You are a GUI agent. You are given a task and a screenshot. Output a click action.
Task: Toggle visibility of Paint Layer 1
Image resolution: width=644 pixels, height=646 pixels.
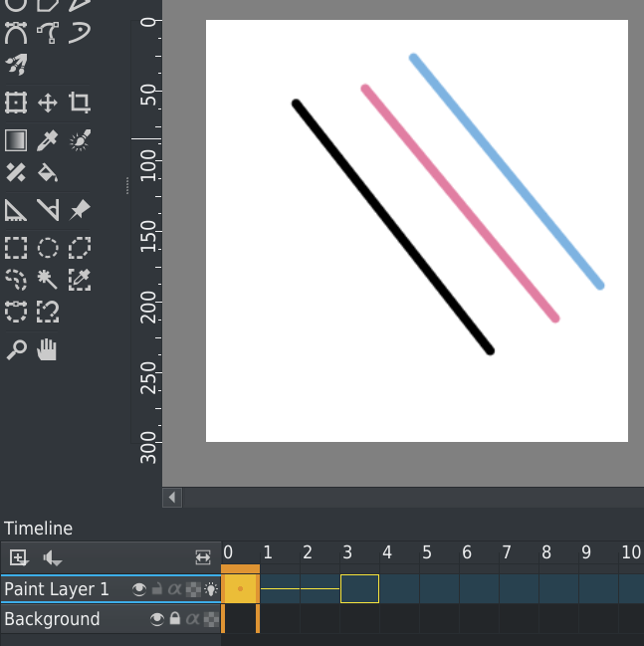(x=139, y=589)
